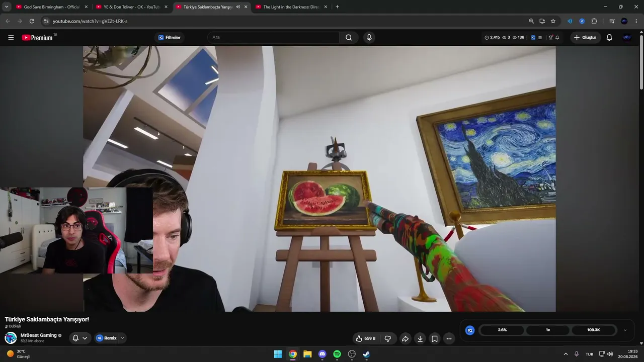Screen dimensions: 644x362
Task: Open a new browser tab
Action: pos(337,7)
